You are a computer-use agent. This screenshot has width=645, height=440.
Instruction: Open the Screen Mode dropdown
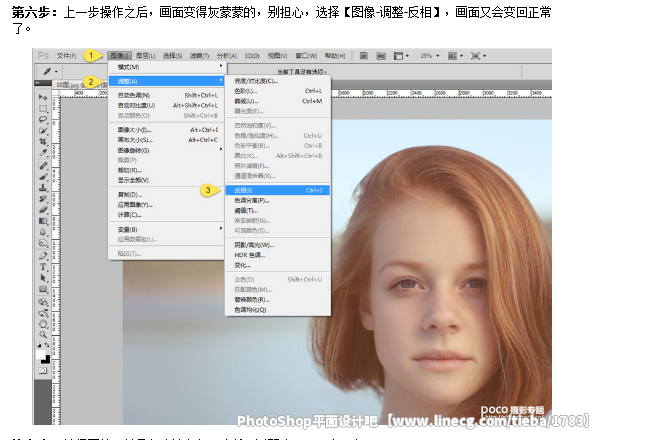click(478, 56)
